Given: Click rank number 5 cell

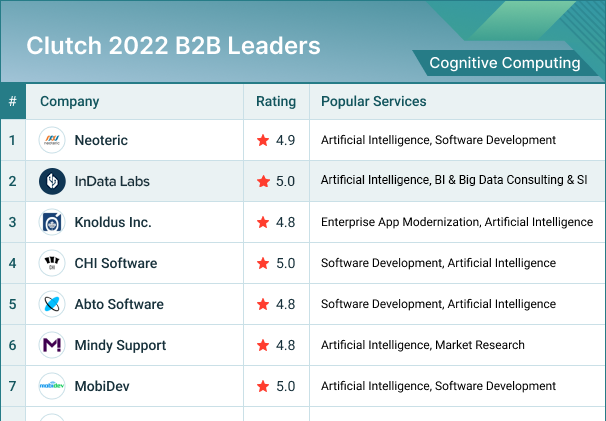Looking at the screenshot, I should 13,304.
